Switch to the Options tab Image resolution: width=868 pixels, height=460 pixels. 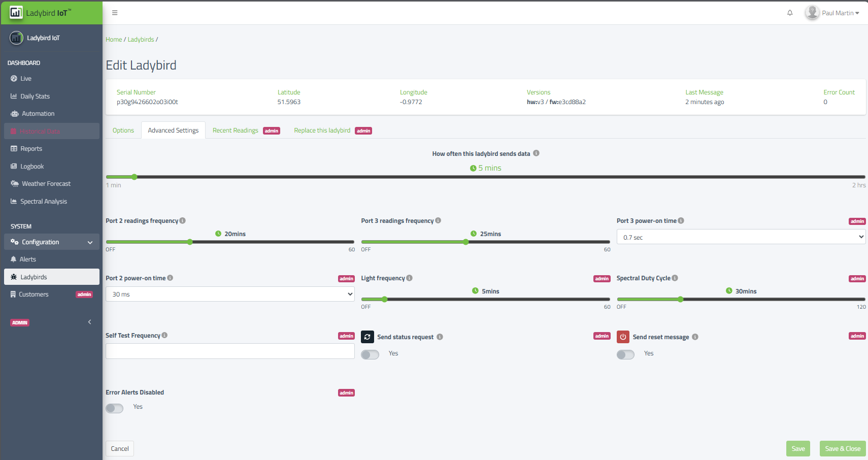(x=123, y=130)
